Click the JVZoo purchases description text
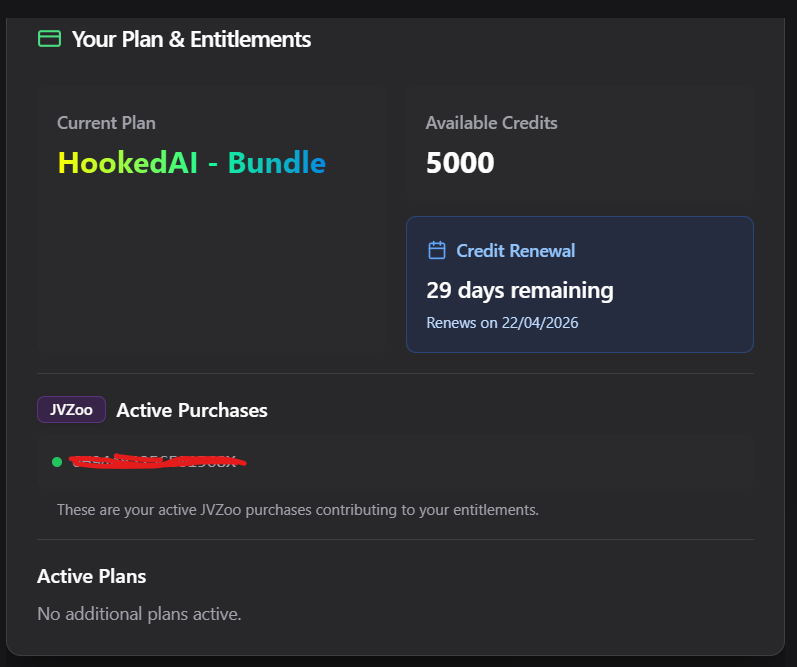 [298, 510]
